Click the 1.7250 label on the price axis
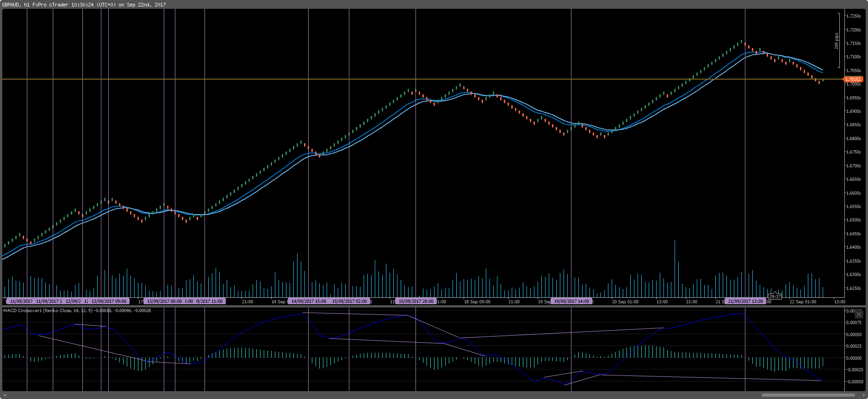 point(854,16)
